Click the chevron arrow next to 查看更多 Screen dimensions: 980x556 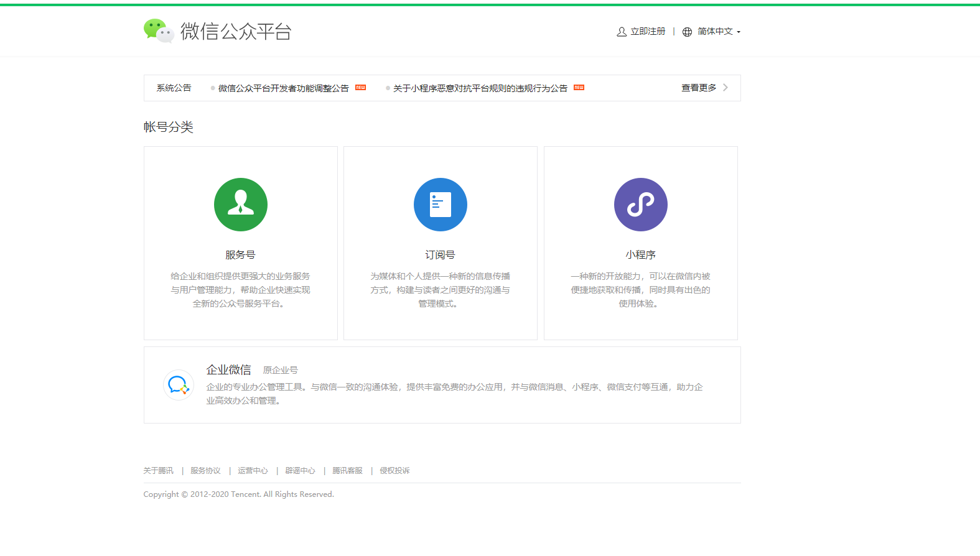[726, 88]
